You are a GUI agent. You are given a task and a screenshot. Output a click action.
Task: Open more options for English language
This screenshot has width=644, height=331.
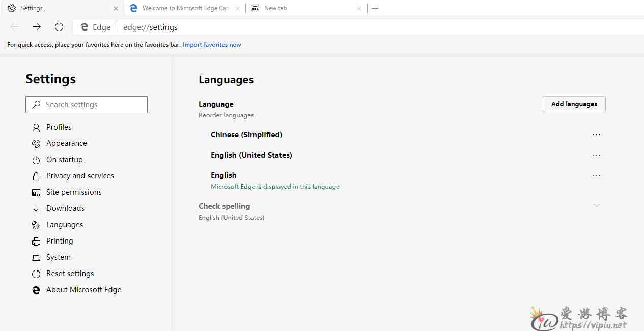coord(597,175)
